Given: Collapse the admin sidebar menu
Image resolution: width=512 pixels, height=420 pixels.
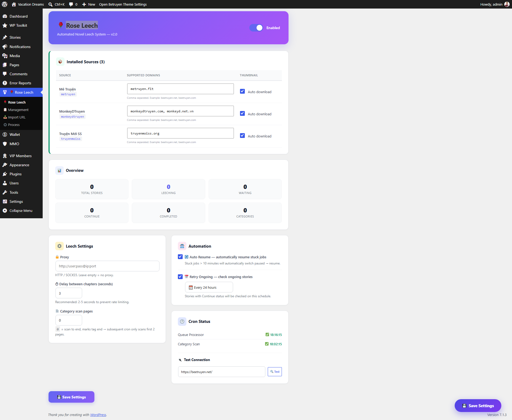Looking at the screenshot, I should click(21, 211).
